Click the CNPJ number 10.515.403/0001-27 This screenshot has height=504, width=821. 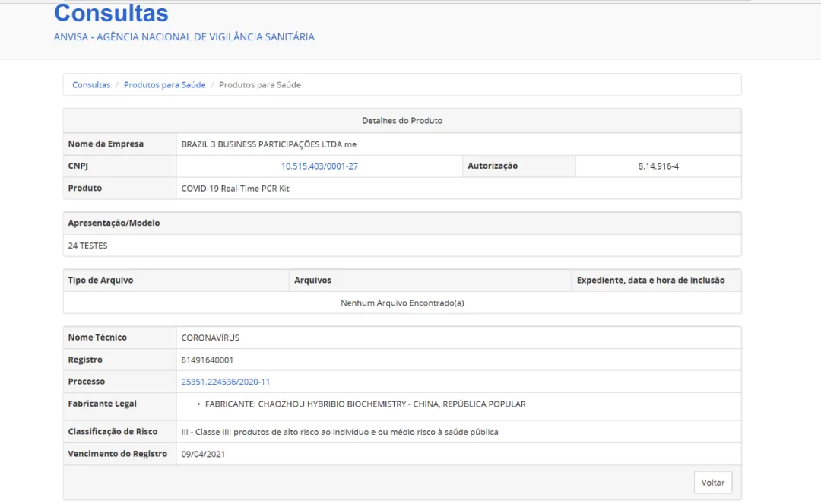(319, 166)
